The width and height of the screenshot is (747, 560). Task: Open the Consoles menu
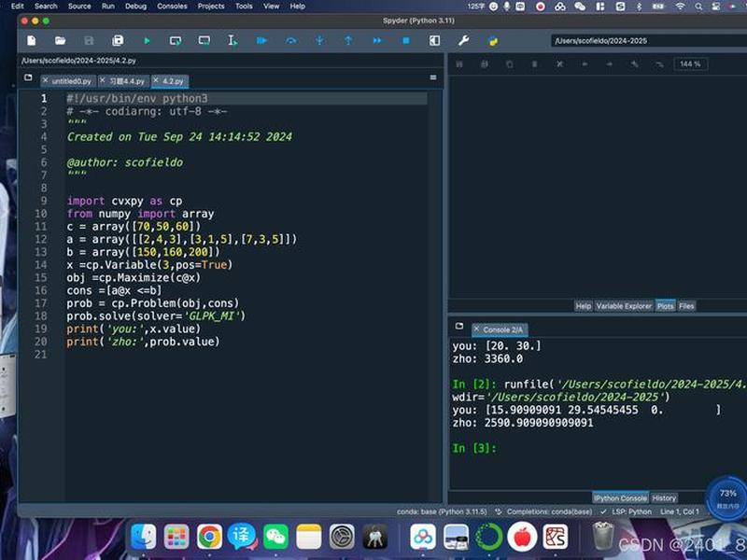pyautogui.click(x=172, y=7)
